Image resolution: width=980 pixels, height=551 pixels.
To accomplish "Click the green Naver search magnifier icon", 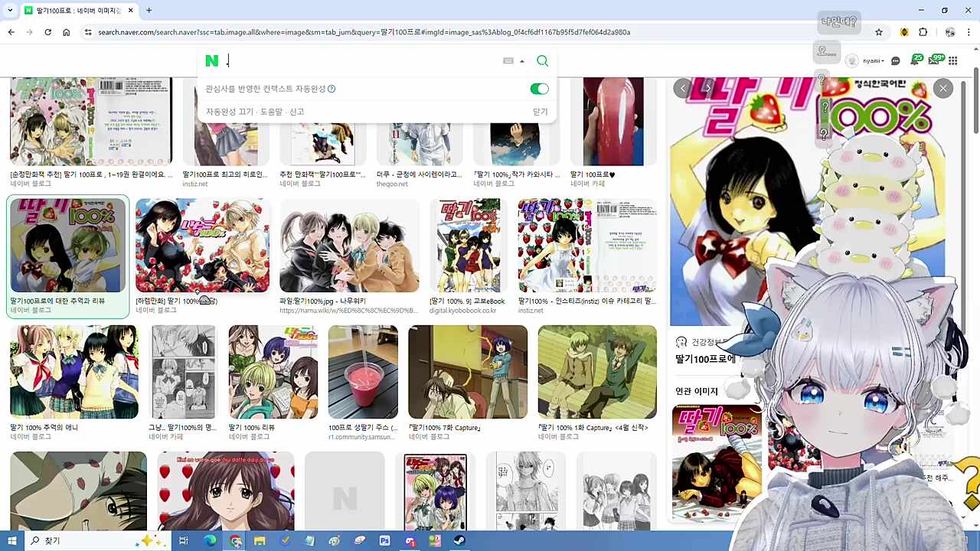I will pos(542,61).
